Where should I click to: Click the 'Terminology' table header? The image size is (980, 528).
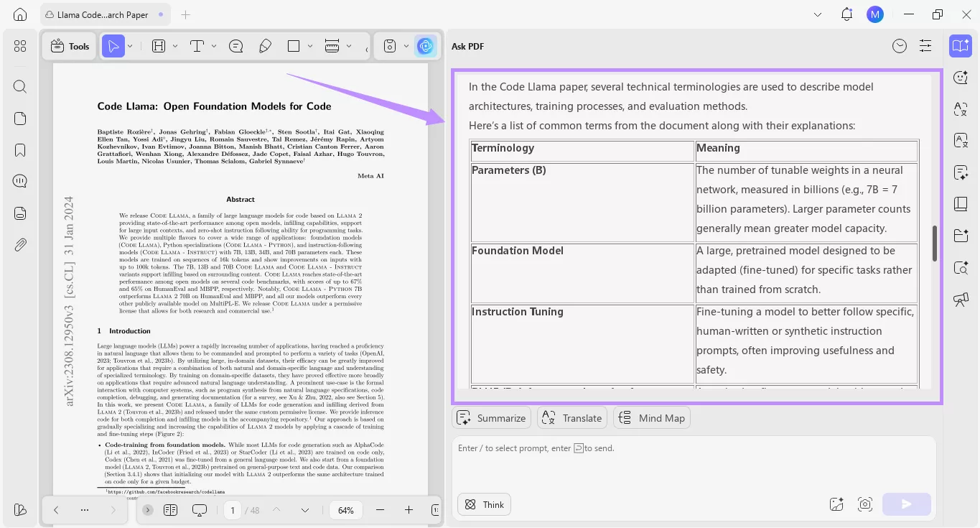[x=582, y=150]
